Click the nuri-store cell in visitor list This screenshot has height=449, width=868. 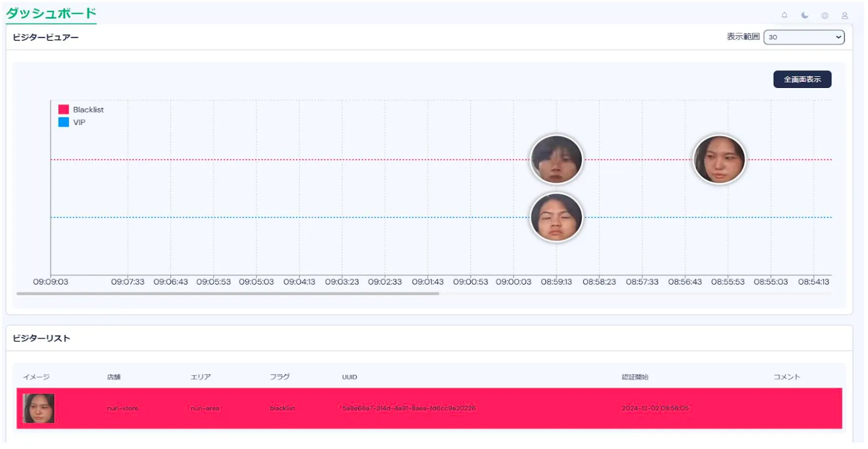pos(122,409)
